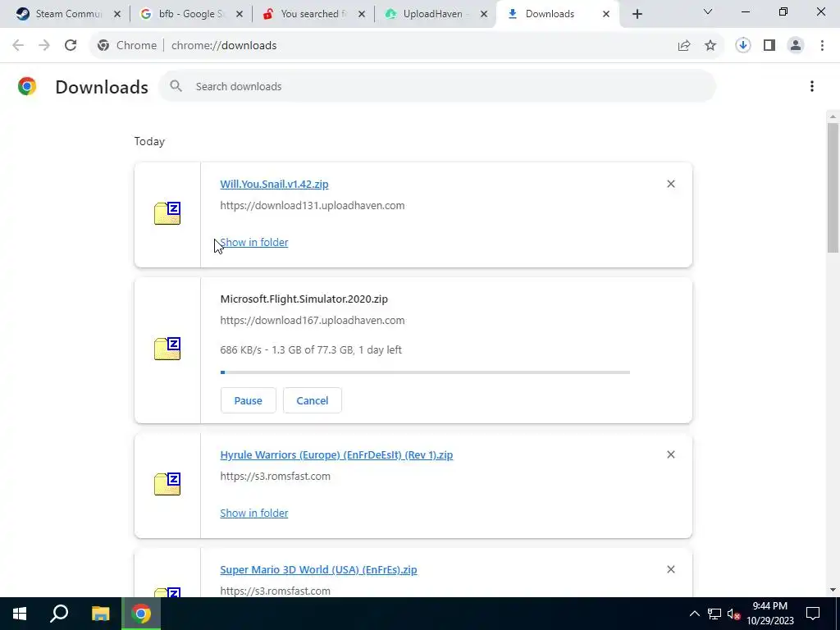Open the network tray icon

714,614
